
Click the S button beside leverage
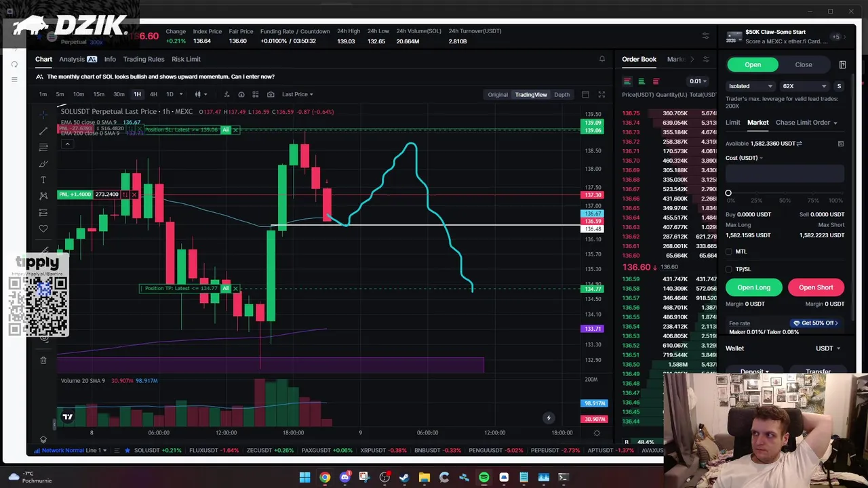[839, 86]
